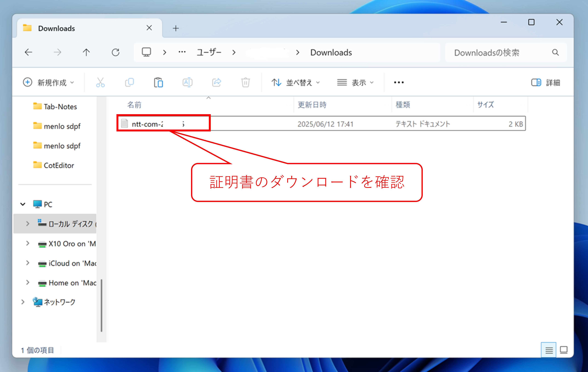Open the 新規作成 dropdown
This screenshot has height=372, width=588.
click(x=48, y=82)
